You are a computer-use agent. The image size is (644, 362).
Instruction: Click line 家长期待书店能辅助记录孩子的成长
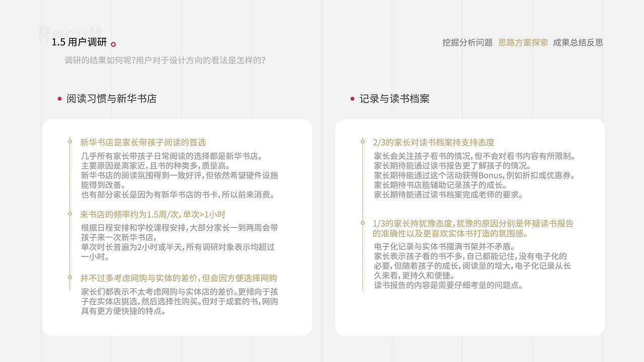pyautogui.click(x=440, y=185)
